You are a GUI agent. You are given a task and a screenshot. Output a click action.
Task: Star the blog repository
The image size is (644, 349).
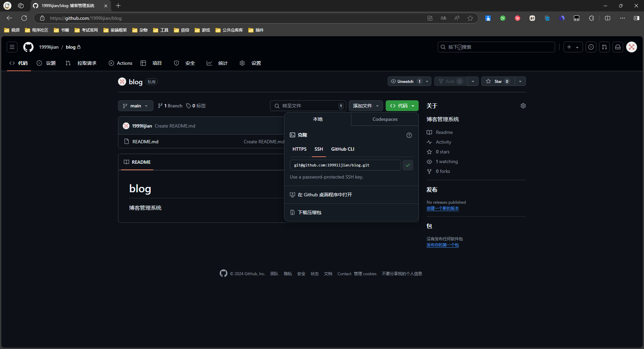(x=498, y=82)
